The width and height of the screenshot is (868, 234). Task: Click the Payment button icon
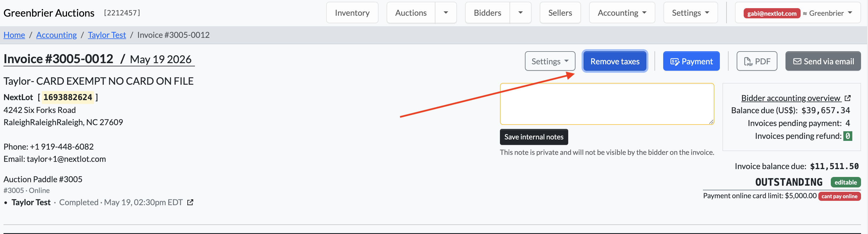[675, 61]
